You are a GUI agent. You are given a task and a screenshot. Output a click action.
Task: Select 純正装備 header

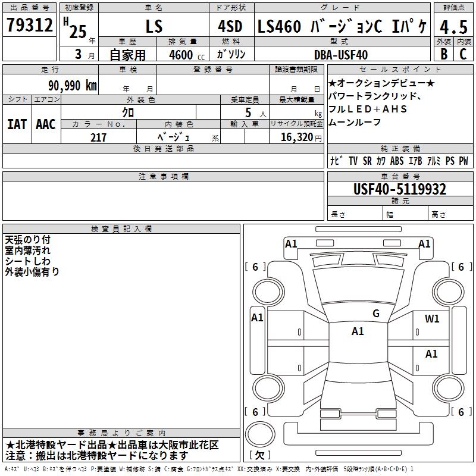point(400,148)
